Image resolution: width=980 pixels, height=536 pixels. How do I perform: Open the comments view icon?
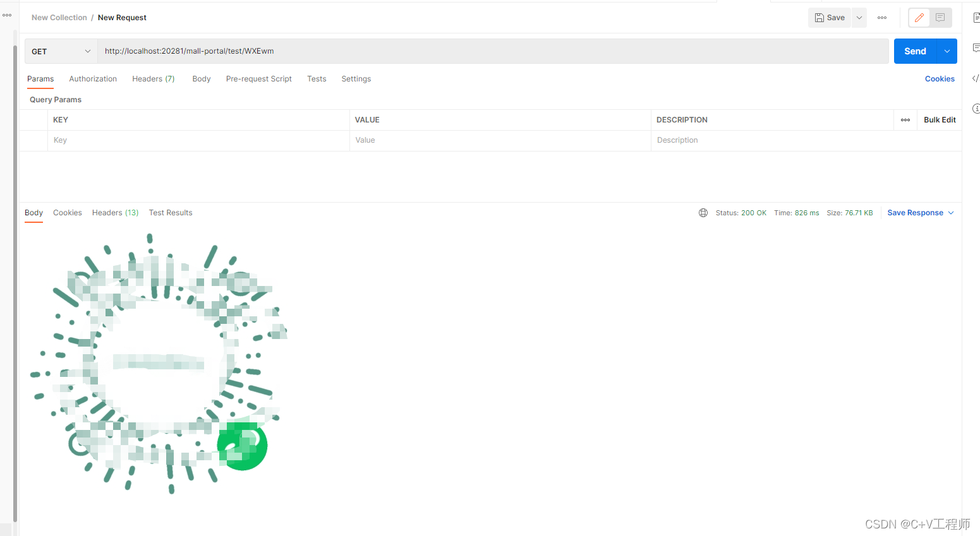tap(940, 18)
